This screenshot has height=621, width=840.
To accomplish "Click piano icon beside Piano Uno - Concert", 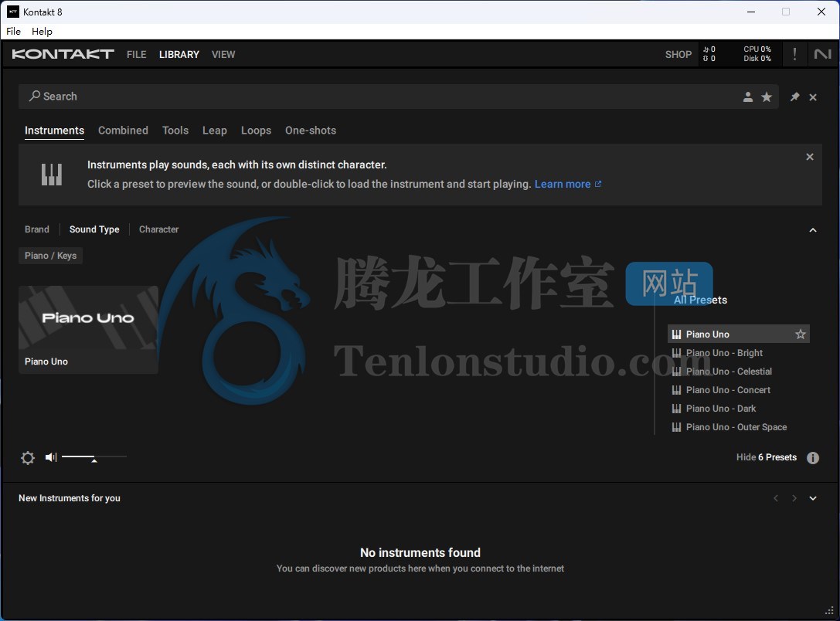I will point(677,390).
